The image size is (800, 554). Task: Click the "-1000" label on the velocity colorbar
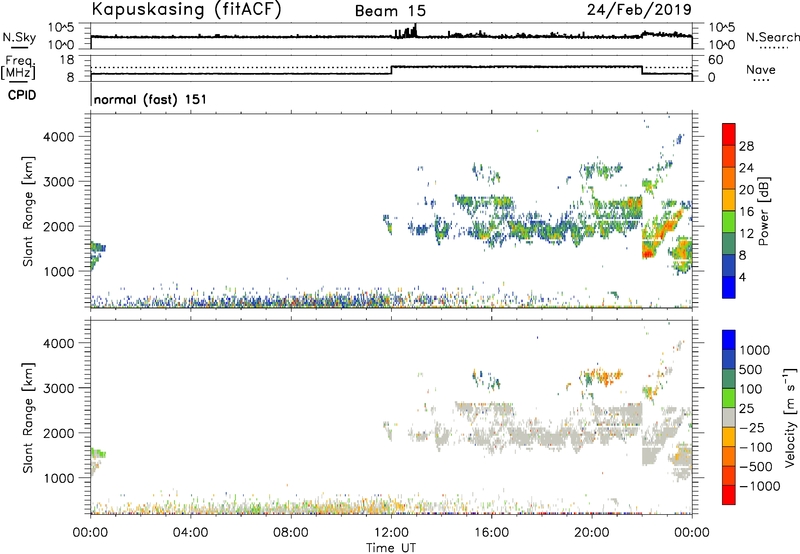[760, 486]
